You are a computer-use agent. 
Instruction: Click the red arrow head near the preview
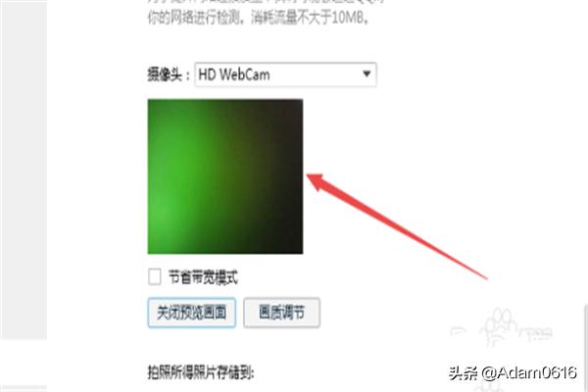(x=318, y=181)
